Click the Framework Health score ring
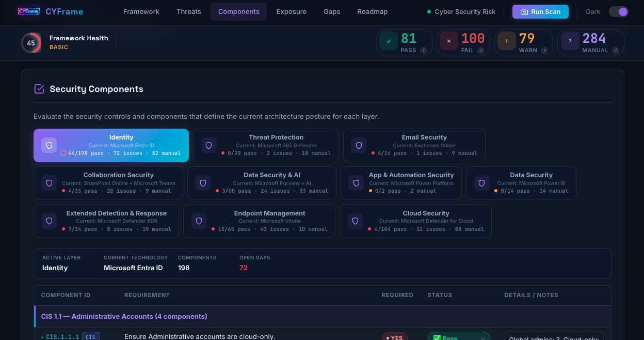This screenshot has width=644, height=340. pos(31,43)
